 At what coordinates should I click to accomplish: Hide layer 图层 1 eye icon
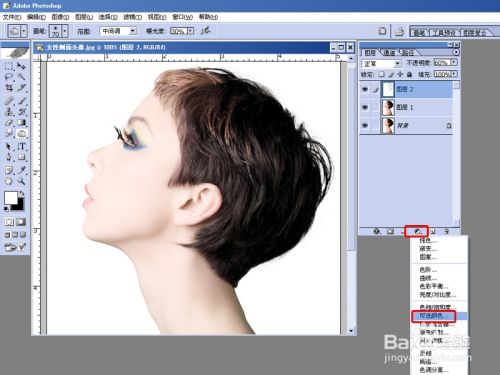pyautogui.click(x=365, y=107)
